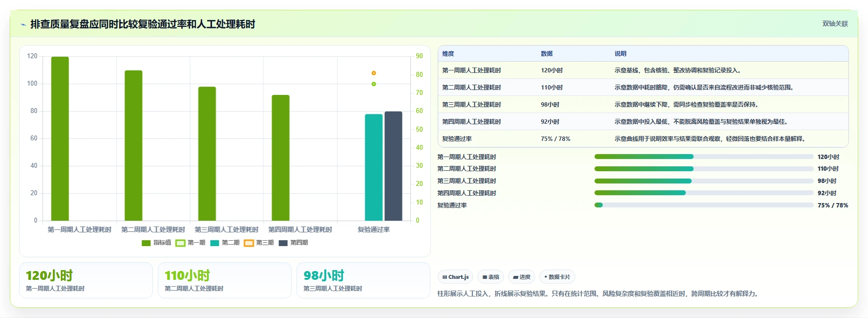The height and width of the screenshot is (318, 868).
Task: Click the progress bar for 第三周期人工处理耗时
Action: tap(704, 181)
